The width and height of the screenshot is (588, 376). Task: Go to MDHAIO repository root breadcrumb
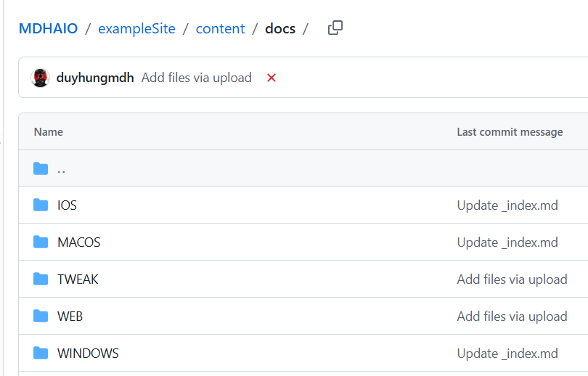tap(49, 28)
